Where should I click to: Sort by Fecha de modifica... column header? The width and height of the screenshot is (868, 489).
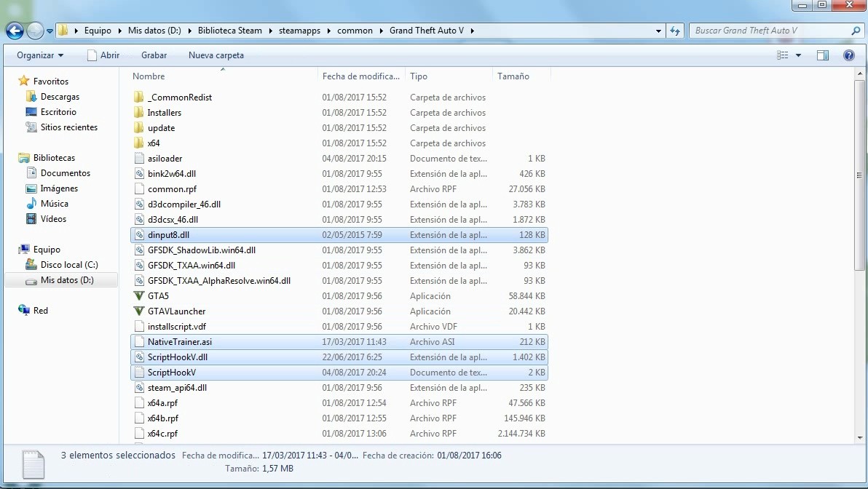coord(361,76)
